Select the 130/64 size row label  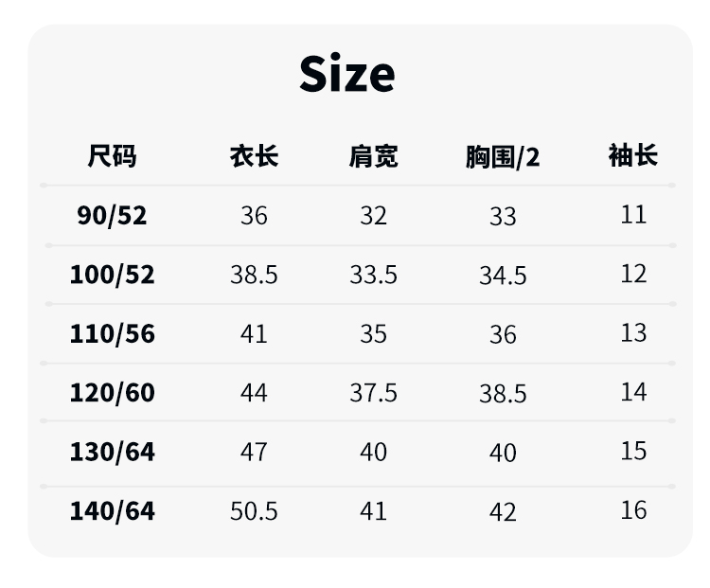[112, 452]
